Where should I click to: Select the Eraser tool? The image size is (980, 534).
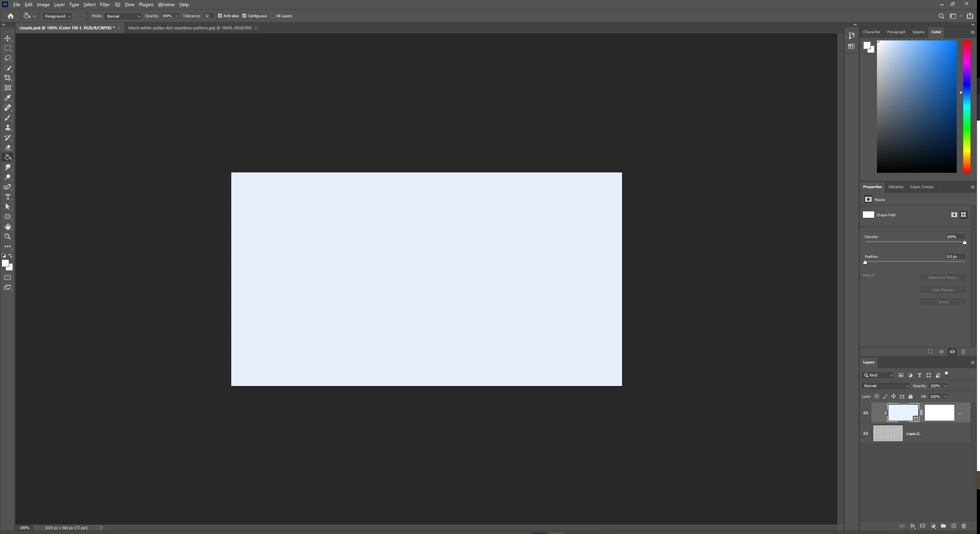tap(8, 148)
